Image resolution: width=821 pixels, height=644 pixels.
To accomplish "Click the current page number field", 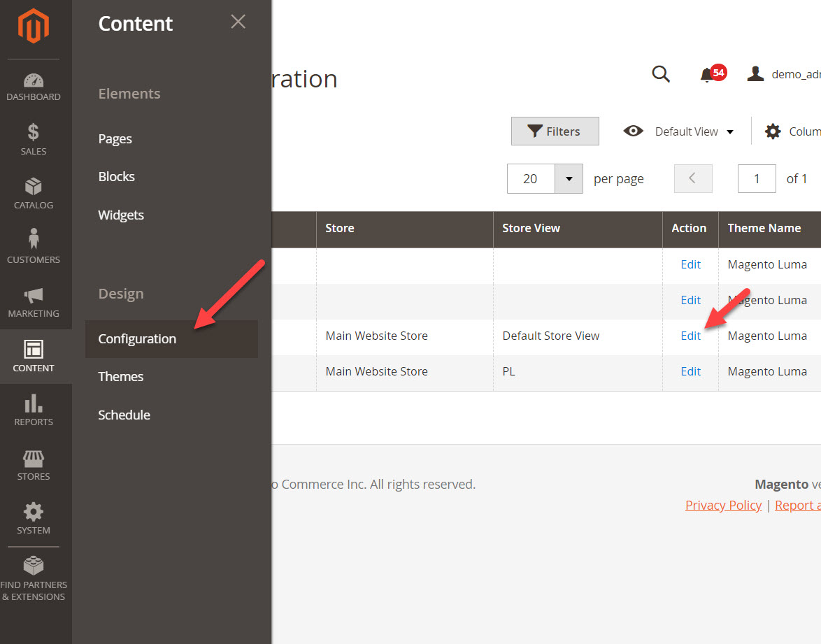I will (x=757, y=178).
